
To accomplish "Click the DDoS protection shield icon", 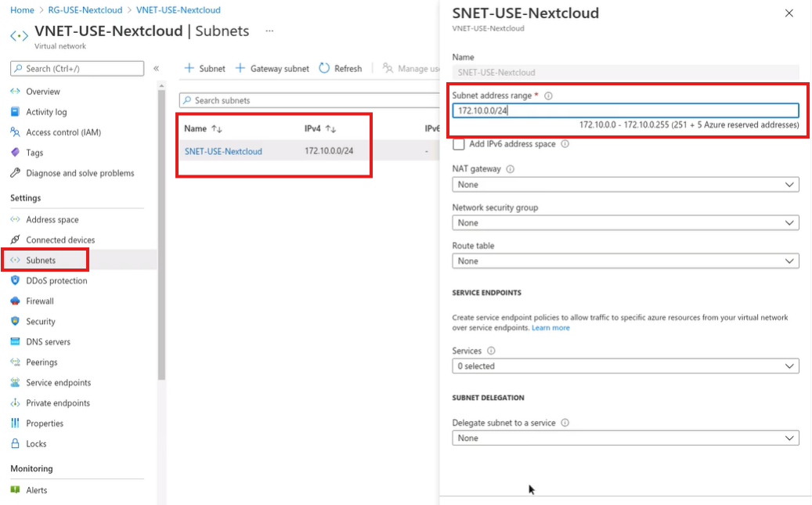I will (15, 280).
